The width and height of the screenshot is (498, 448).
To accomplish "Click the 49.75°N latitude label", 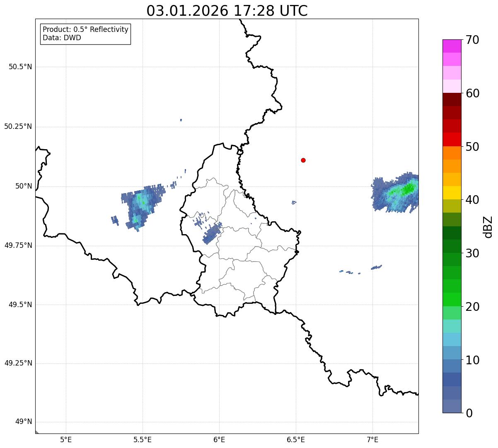I will coord(18,245).
